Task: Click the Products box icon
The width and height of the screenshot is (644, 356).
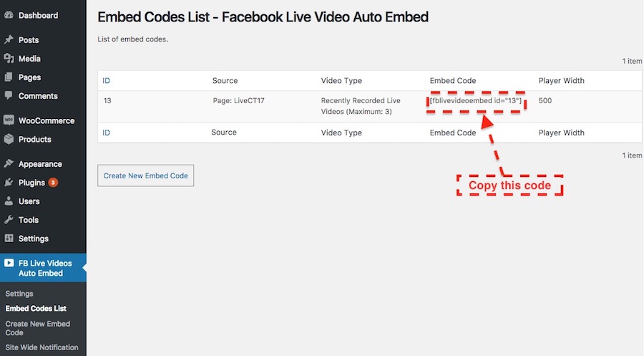Action: [x=9, y=139]
